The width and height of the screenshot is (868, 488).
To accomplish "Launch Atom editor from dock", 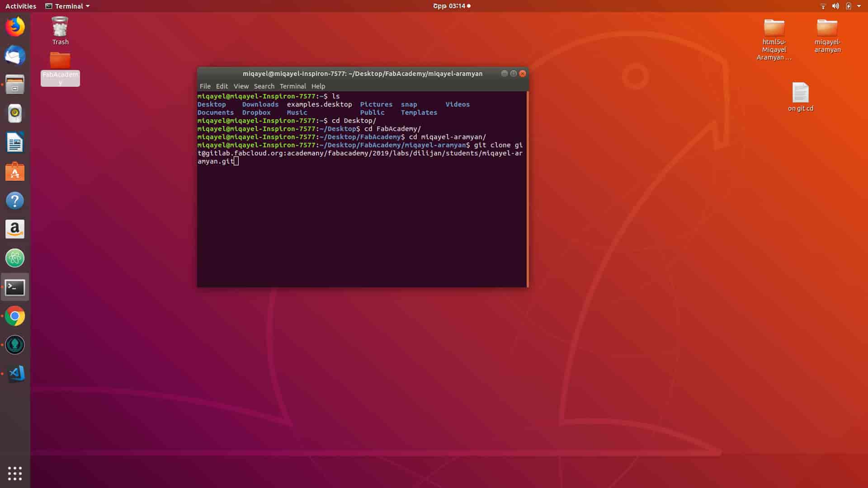I will pos(15,258).
